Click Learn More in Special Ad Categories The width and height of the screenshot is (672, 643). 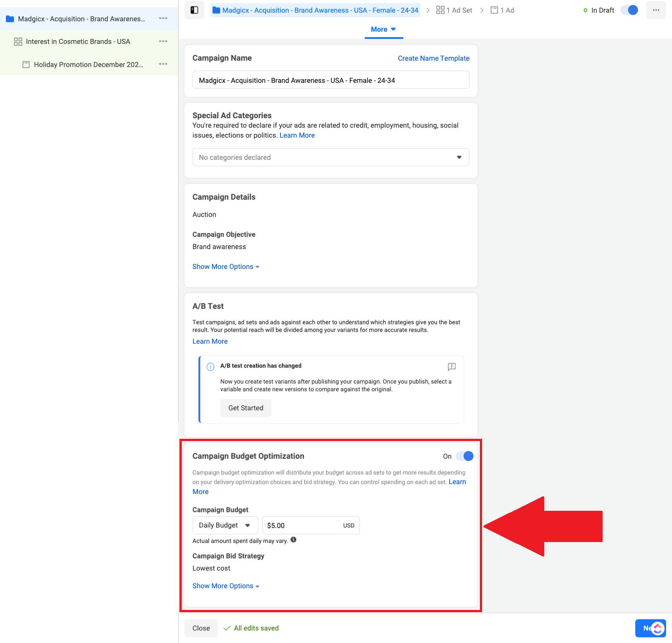coord(297,135)
